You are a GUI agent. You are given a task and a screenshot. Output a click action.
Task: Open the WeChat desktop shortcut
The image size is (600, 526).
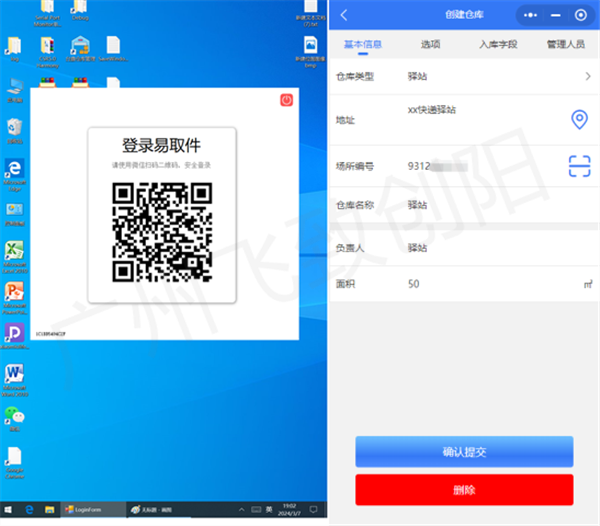[x=15, y=419]
